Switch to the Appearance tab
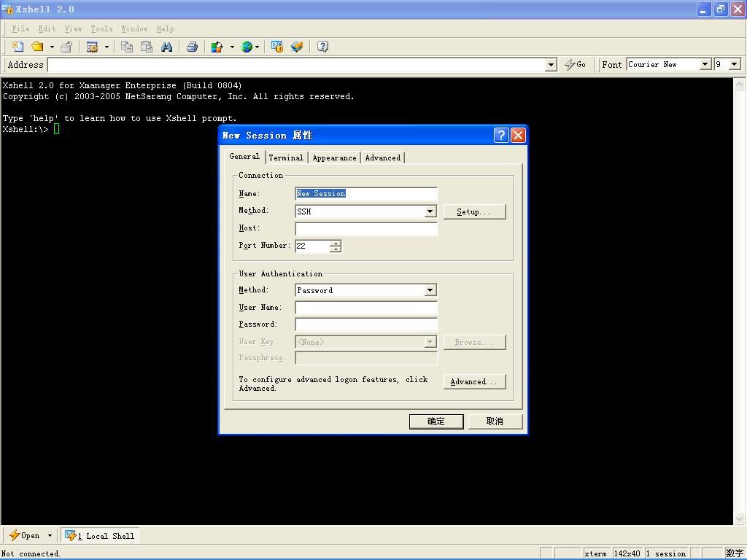Image resolution: width=747 pixels, height=560 pixels. [x=334, y=157]
